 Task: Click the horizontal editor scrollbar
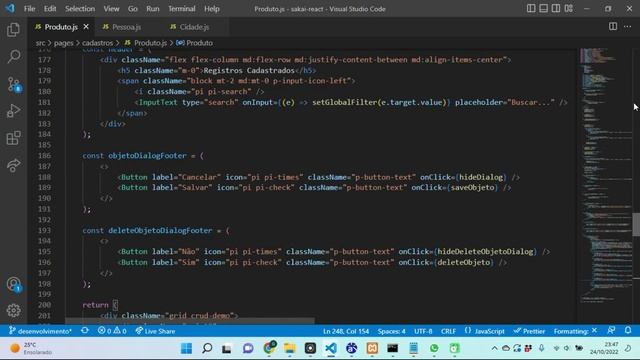point(190,321)
